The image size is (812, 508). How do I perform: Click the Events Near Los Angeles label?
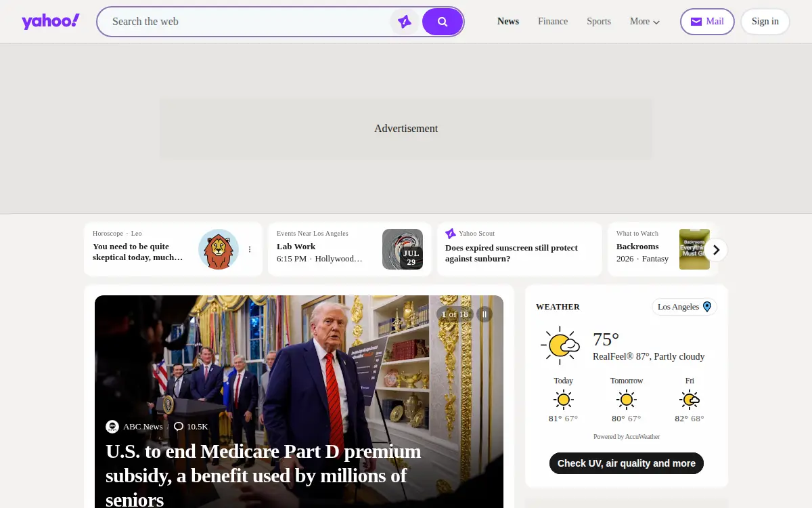(x=313, y=234)
